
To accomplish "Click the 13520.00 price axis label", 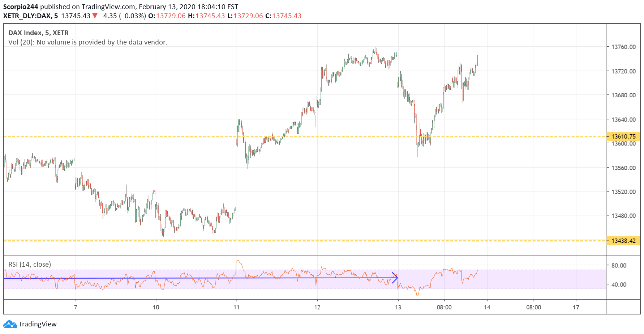I will pyautogui.click(x=623, y=192).
